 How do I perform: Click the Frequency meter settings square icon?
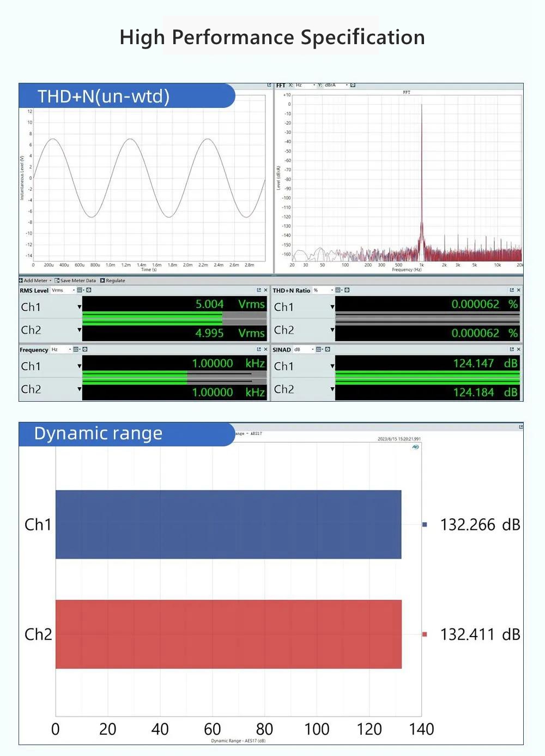pos(85,349)
